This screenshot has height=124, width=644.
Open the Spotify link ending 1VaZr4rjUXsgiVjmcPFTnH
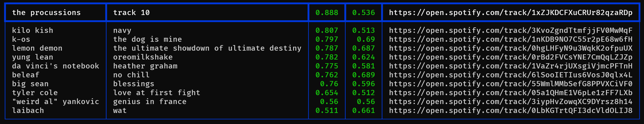point(511,66)
